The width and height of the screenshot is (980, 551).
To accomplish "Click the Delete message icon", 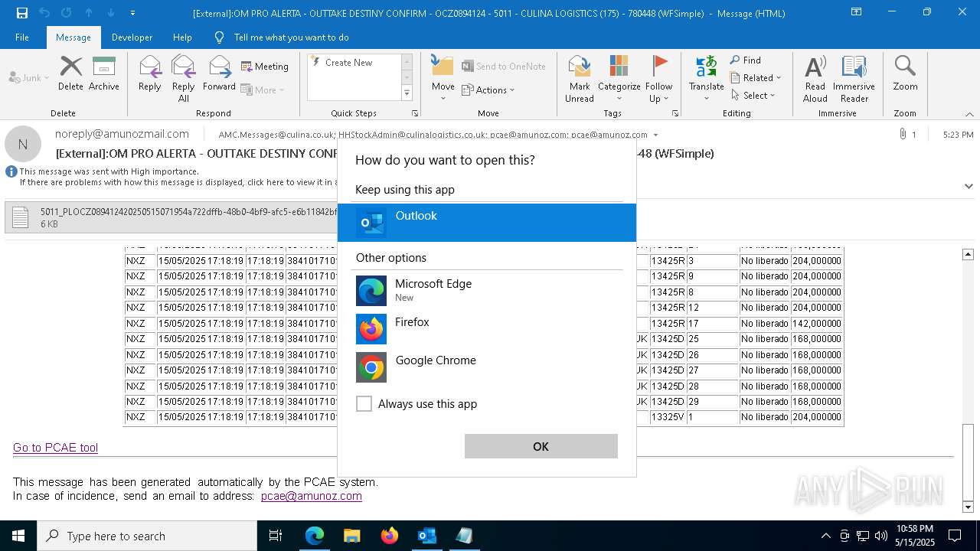I will click(70, 73).
